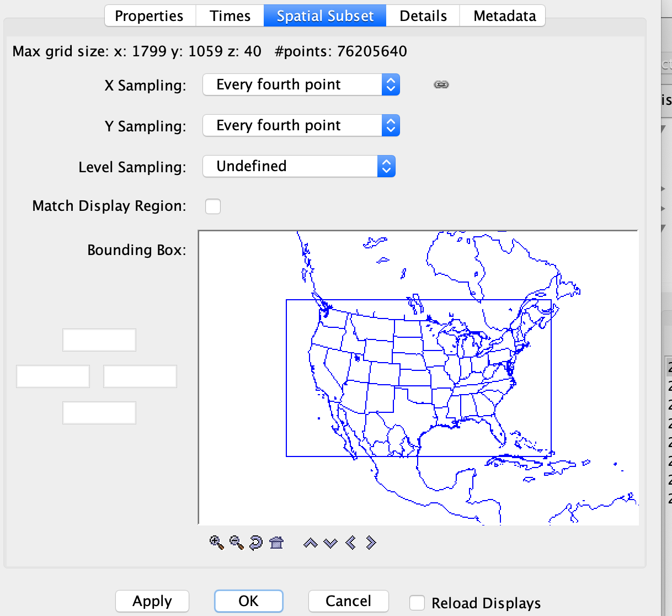The width and height of the screenshot is (672, 616).
Task: Pan the map right with arrow icon
Action: point(371,543)
